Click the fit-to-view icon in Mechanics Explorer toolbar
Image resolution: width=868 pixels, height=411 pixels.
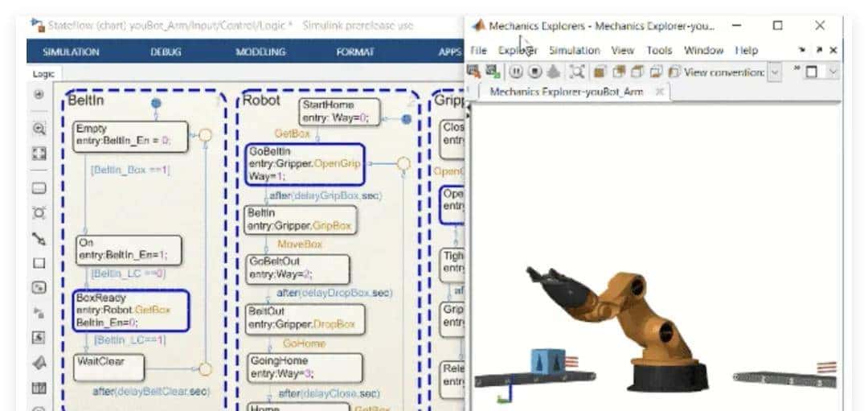(576, 72)
